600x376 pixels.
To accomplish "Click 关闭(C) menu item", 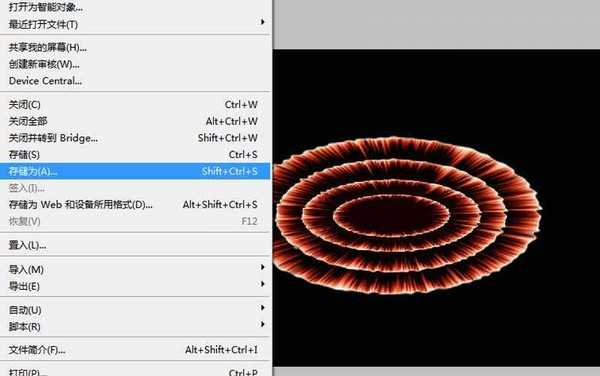I will [x=135, y=104].
